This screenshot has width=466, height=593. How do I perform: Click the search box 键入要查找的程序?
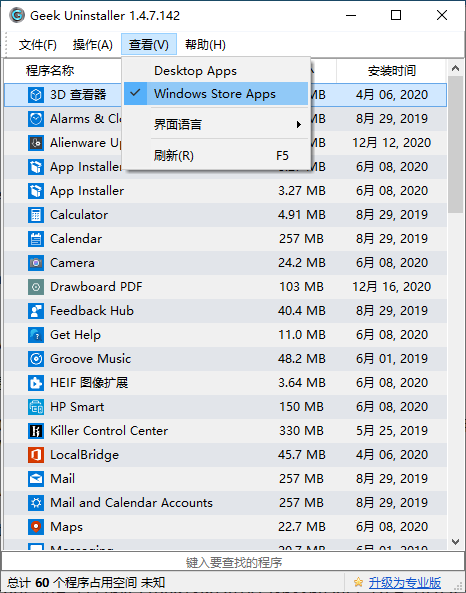233,562
